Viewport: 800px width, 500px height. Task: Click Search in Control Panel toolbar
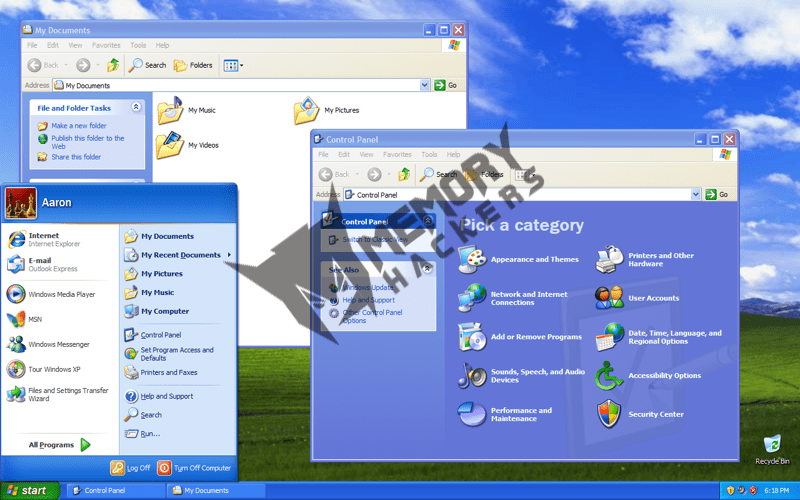click(x=438, y=174)
